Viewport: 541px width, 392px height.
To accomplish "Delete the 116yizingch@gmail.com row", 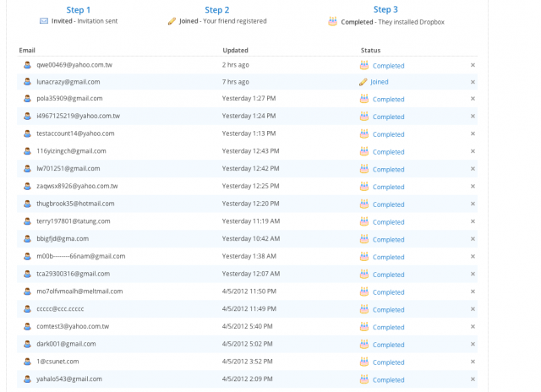I will 473,151.
